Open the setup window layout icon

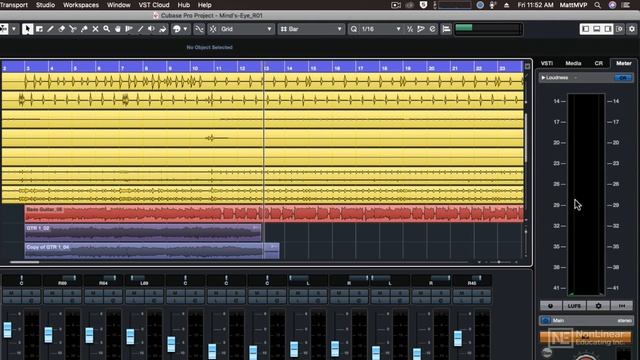[x=620, y=29]
